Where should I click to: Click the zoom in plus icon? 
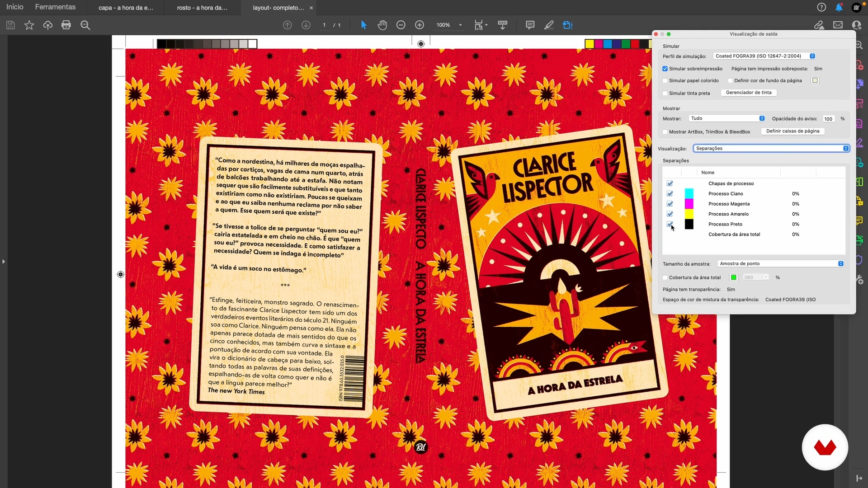pyautogui.click(x=420, y=25)
